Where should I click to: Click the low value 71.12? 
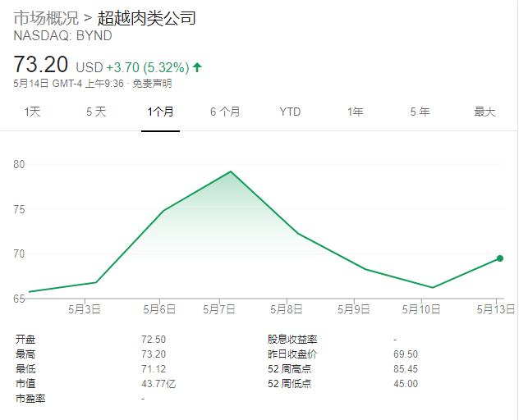pos(154,369)
